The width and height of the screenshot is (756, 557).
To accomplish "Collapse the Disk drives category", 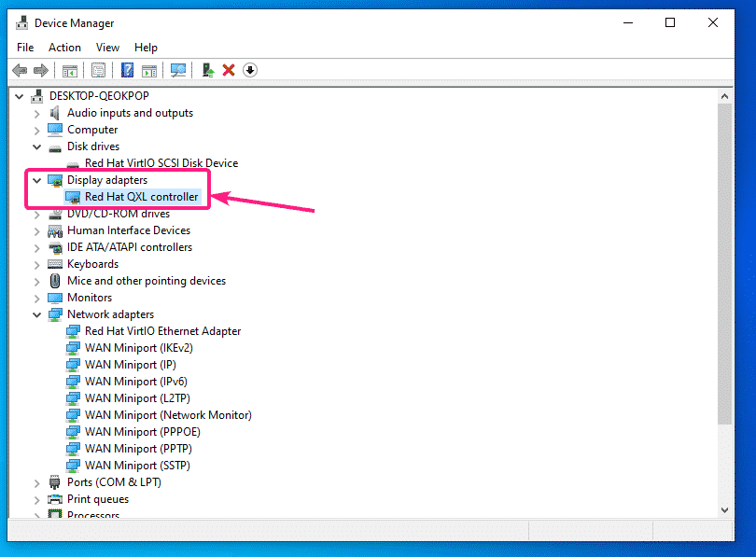I will click(x=37, y=147).
